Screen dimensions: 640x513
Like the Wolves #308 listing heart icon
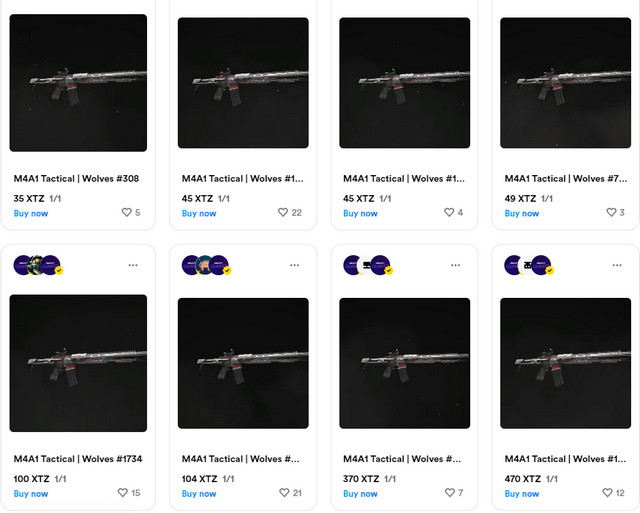(126, 213)
